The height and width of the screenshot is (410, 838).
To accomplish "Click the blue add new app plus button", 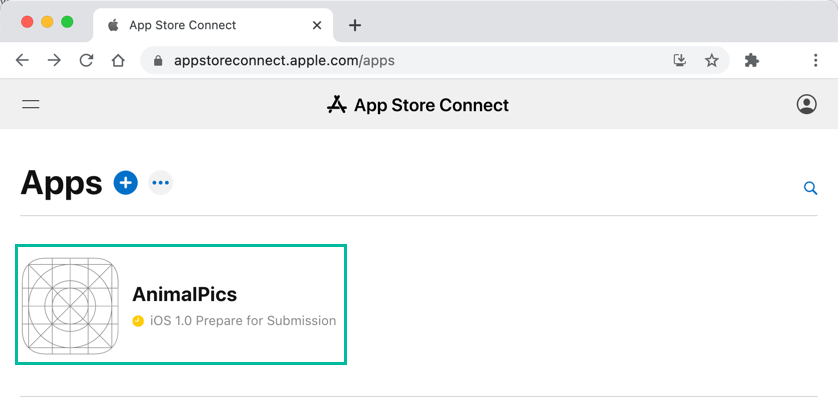I will coord(126,183).
